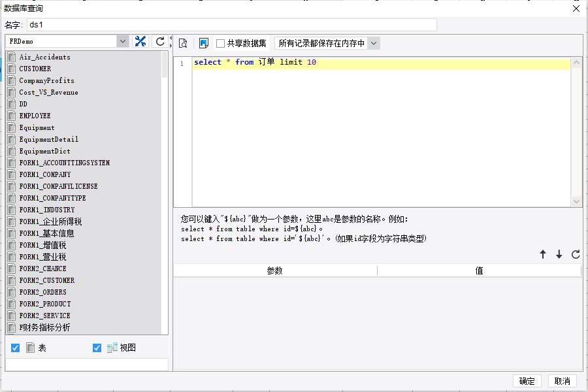Select the FORM1_COMPANYLICENSE table

pos(59,186)
